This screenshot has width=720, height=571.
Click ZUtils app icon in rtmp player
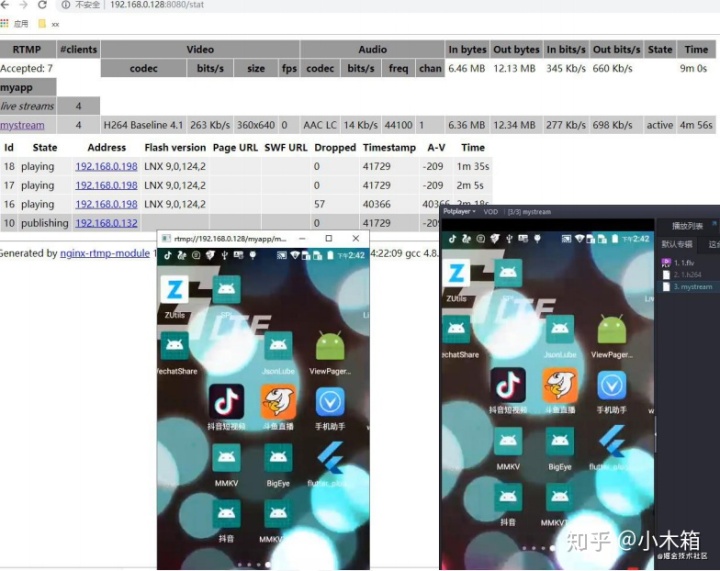point(174,291)
